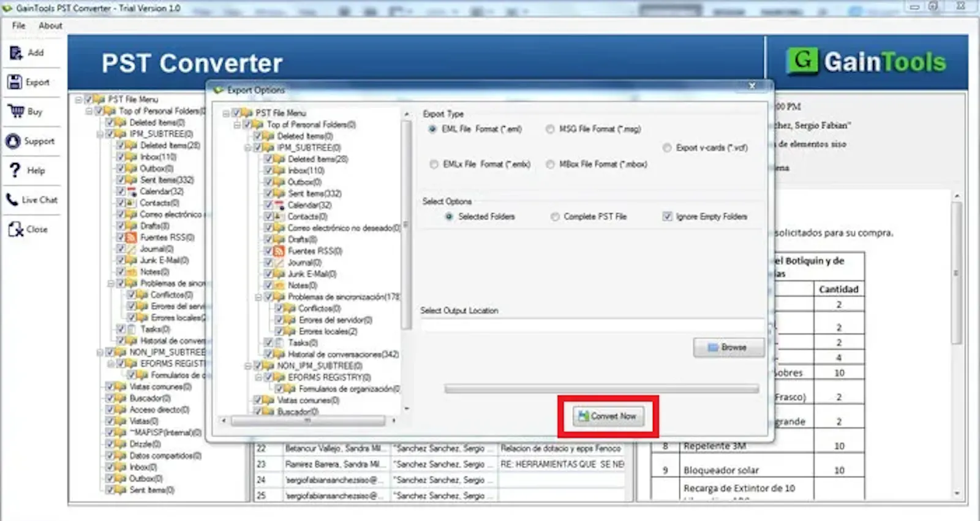This screenshot has width=980, height=521.
Task: Select MSG File Format (*.msg) option
Action: 550,129
